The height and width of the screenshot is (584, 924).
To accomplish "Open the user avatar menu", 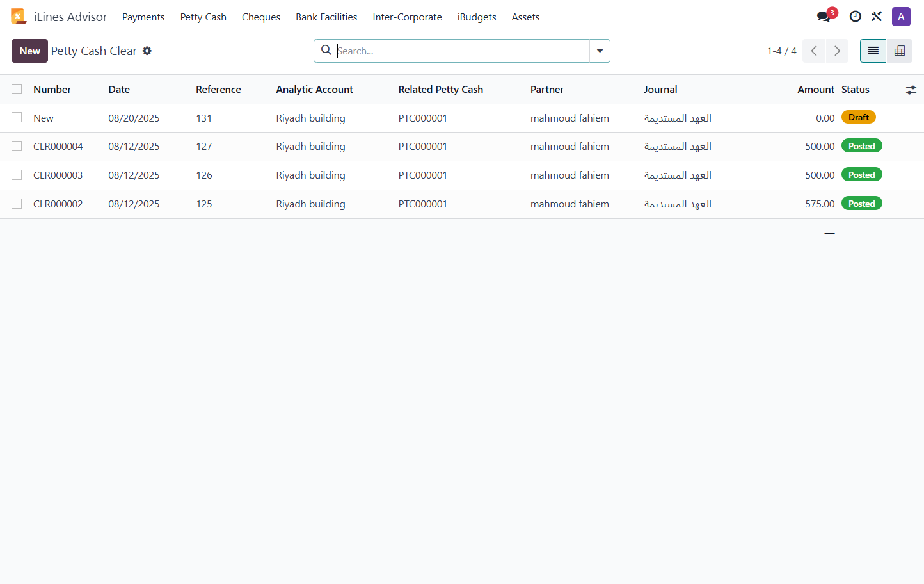I will pos(901,17).
